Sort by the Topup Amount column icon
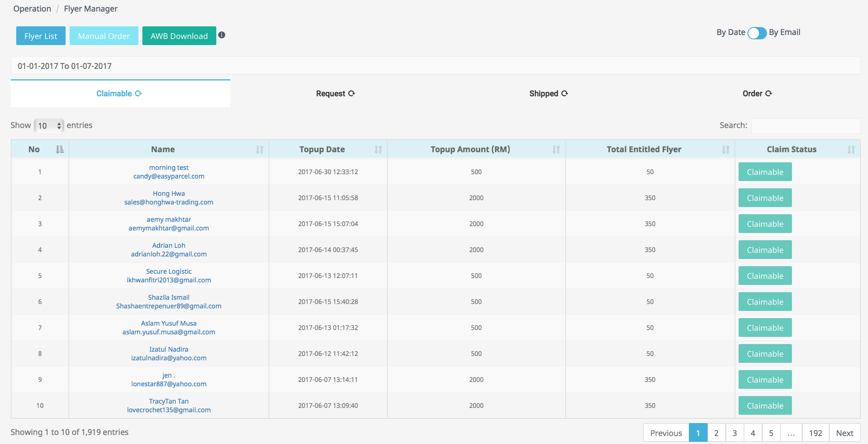The height and width of the screenshot is (444, 868). pos(556,149)
